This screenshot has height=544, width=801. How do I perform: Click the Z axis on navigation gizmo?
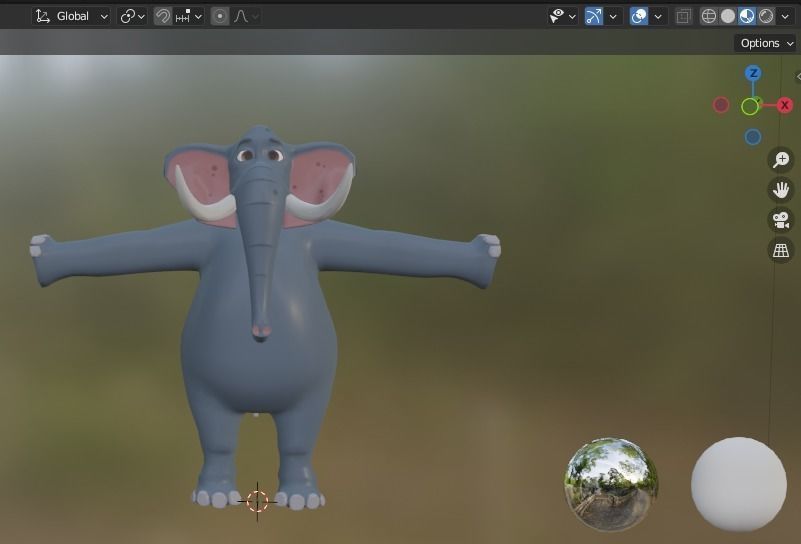pyautogui.click(x=753, y=74)
